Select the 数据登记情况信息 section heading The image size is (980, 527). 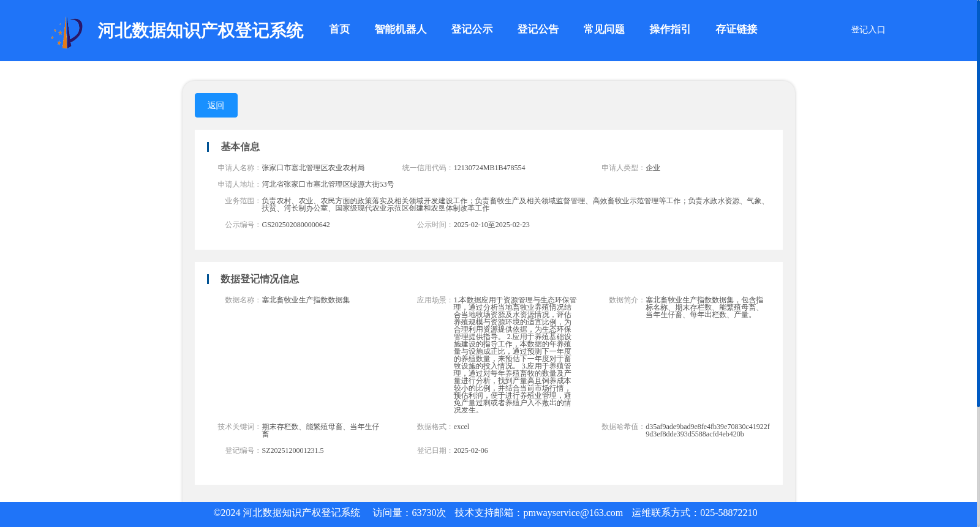pos(260,279)
